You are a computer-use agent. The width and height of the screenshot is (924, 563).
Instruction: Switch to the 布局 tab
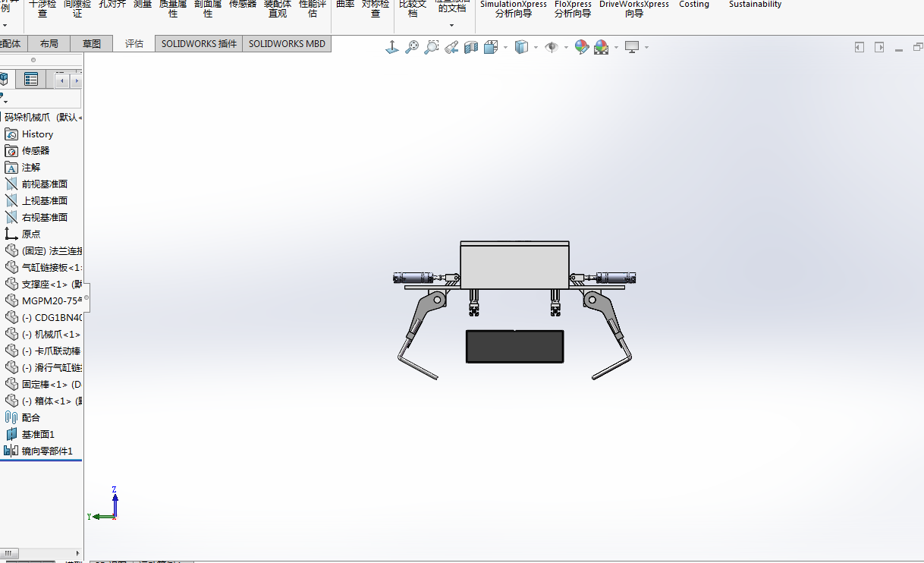pyautogui.click(x=49, y=44)
